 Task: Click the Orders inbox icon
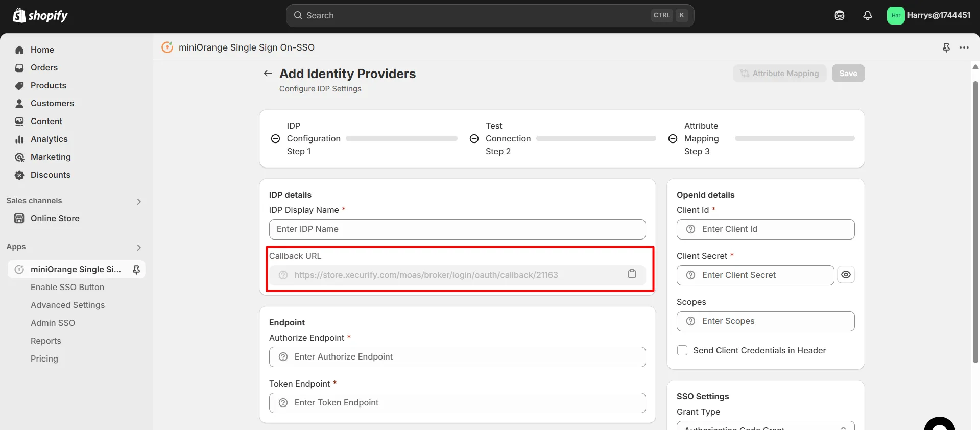pyautogui.click(x=19, y=67)
